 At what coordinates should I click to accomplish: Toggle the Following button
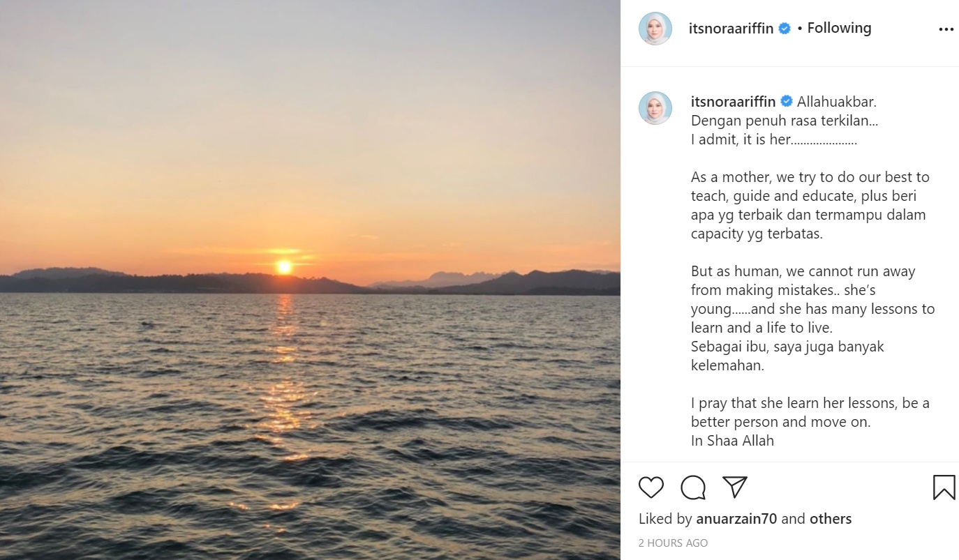pyautogui.click(x=839, y=28)
